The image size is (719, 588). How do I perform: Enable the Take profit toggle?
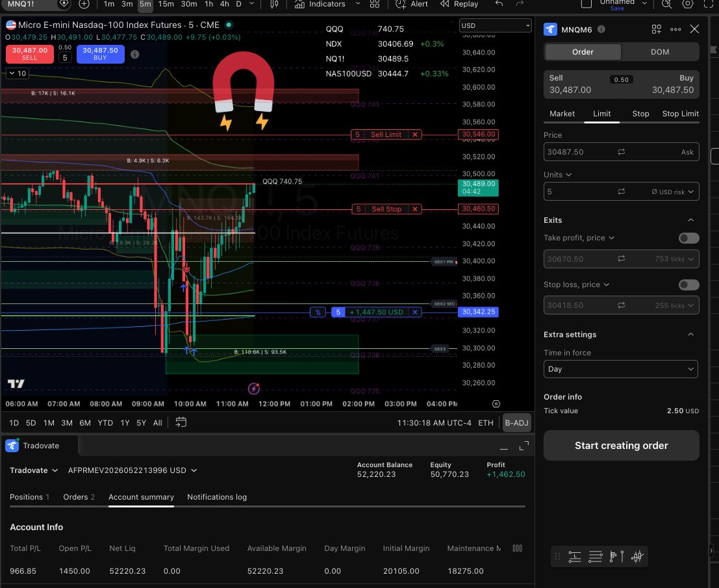coord(688,238)
